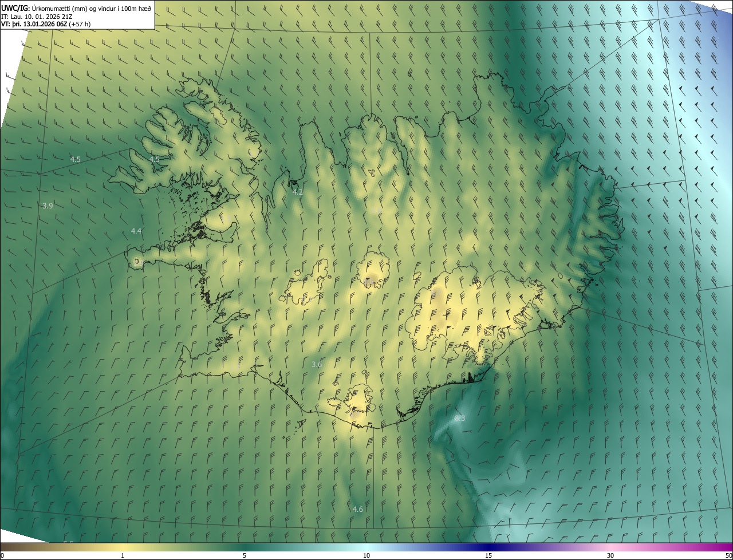Click the 1 tick on the color scale
This screenshot has height=560, width=733.
coord(123,555)
